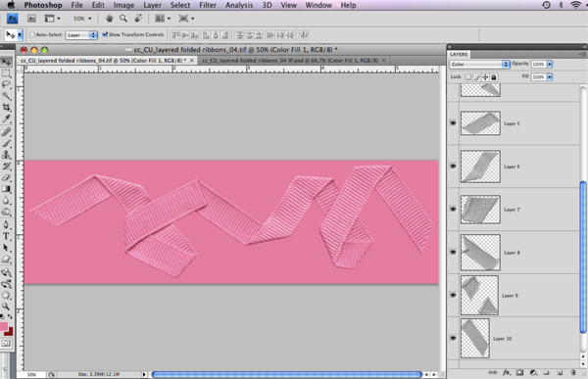Viewport: 588px width, 379px height.
Task: Open the Photoshop application menu
Action: coord(43,5)
